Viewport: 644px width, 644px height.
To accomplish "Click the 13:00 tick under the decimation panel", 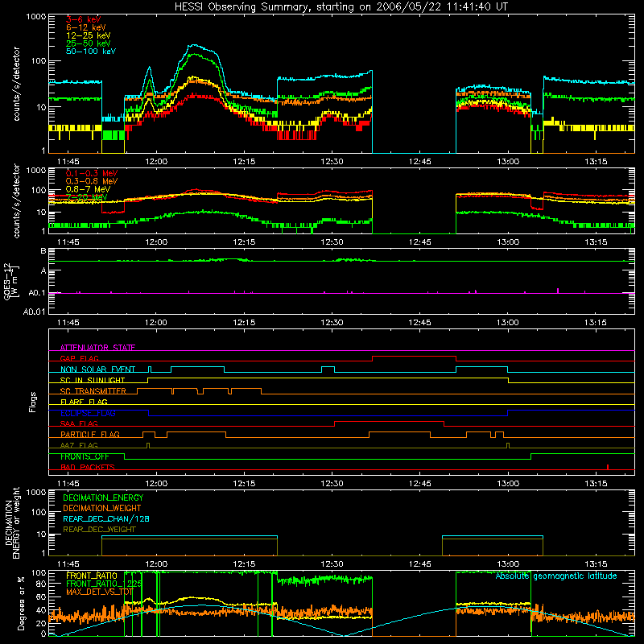I will 508,564.
